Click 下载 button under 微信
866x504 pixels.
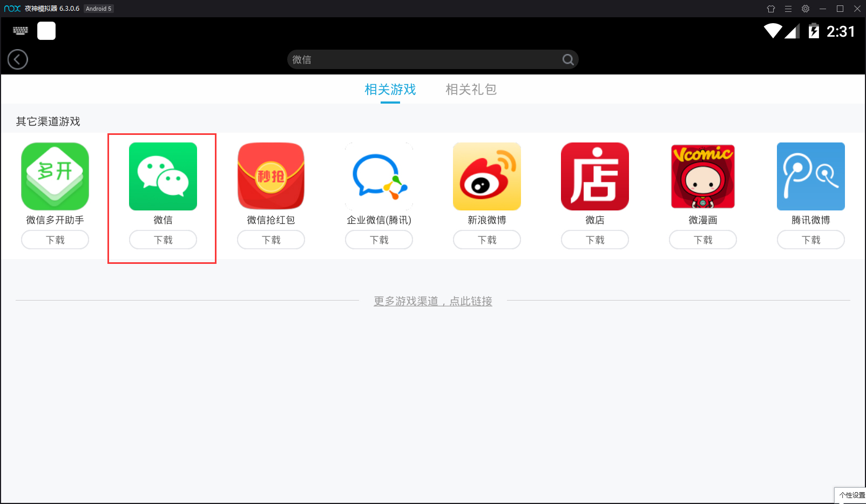pyautogui.click(x=162, y=240)
